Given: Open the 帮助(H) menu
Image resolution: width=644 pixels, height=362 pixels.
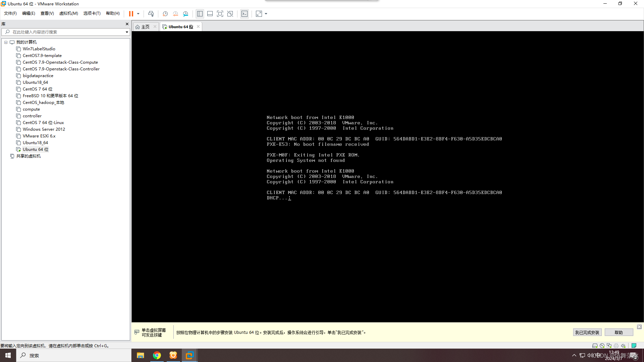Looking at the screenshot, I should point(113,13).
